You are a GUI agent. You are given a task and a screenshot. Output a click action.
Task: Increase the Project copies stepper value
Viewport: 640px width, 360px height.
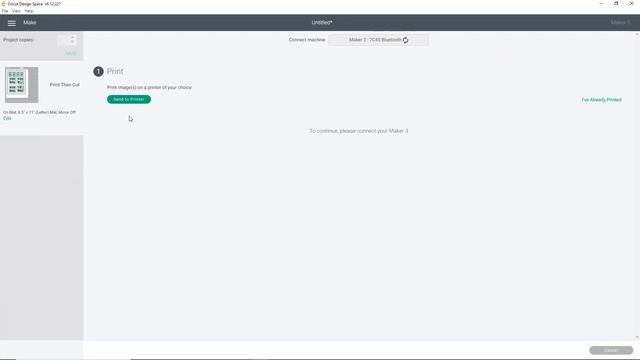(72, 37)
